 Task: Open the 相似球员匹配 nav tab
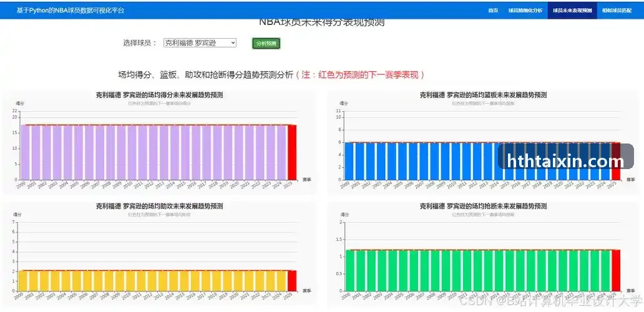(617, 10)
